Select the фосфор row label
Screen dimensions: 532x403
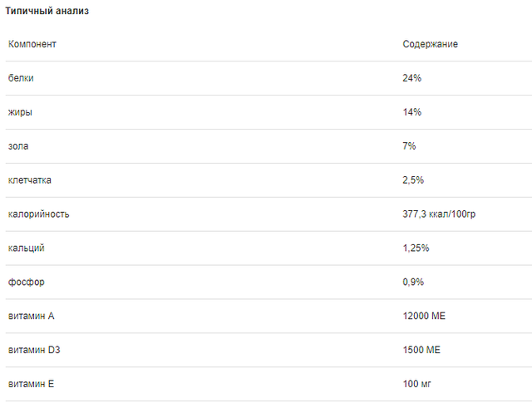[26, 283]
